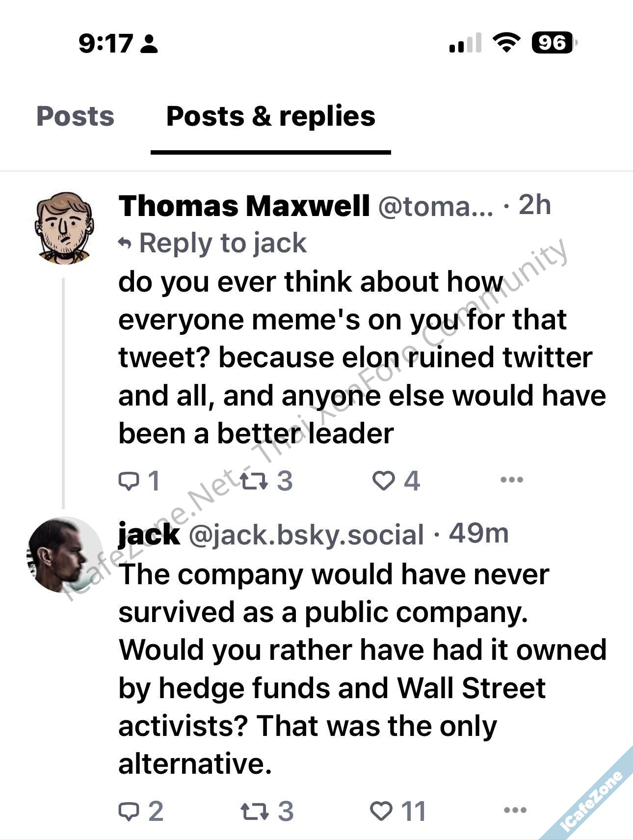The height and width of the screenshot is (840, 633).
Task: Click the jack display name
Action: pos(149,535)
